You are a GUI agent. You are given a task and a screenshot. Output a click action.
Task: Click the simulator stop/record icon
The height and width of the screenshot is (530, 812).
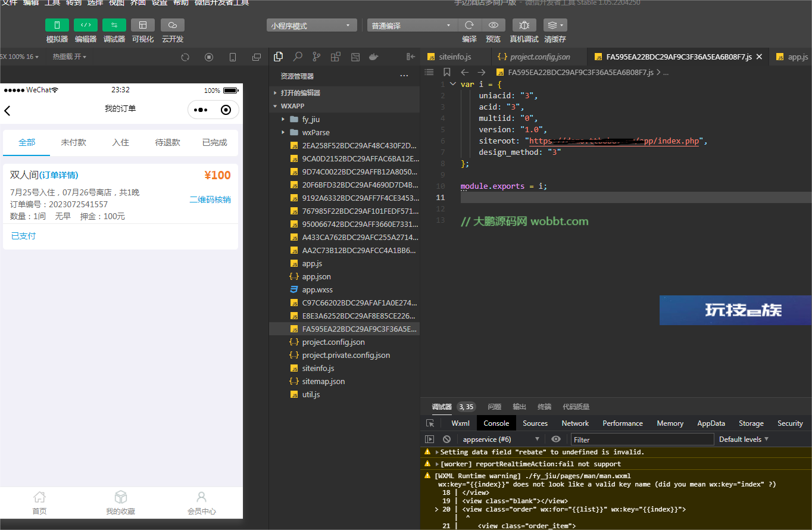209,57
